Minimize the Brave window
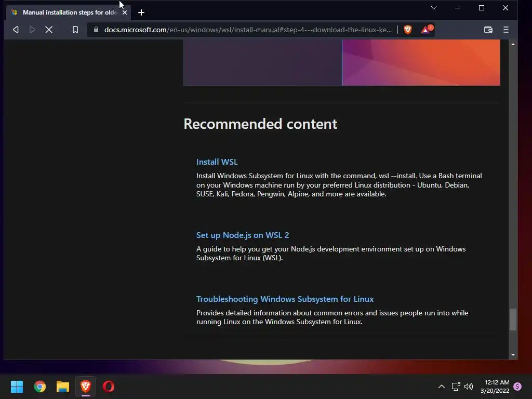The image size is (532, 399). (458, 8)
